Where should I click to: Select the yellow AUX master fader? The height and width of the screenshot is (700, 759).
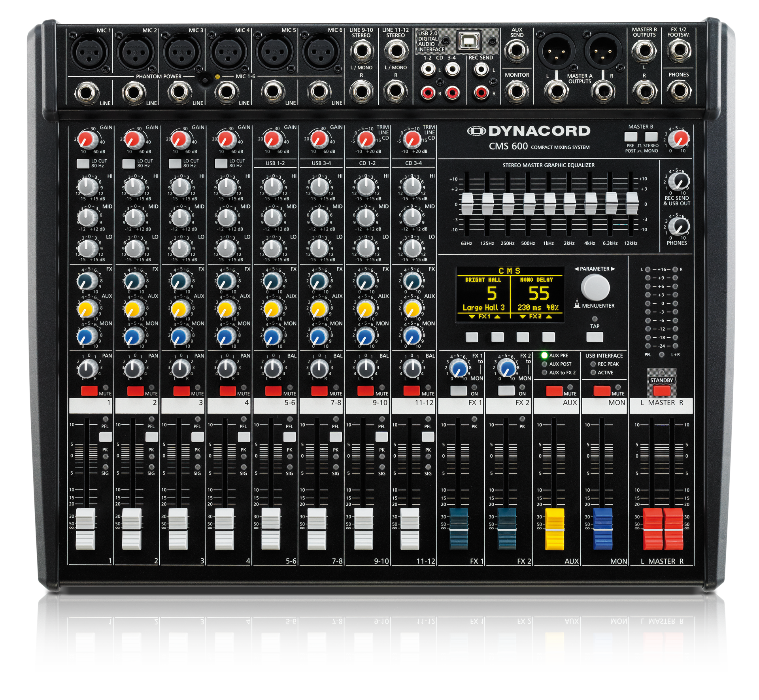(555, 529)
